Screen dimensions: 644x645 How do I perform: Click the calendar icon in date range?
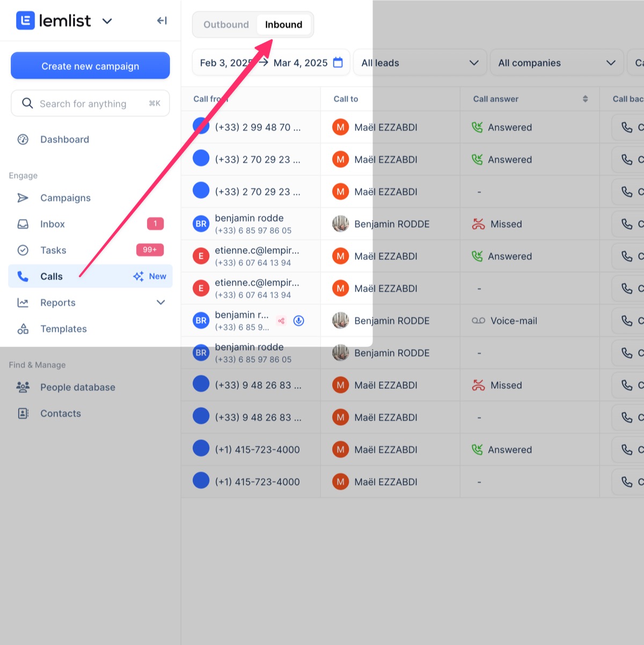click(338, 63)
